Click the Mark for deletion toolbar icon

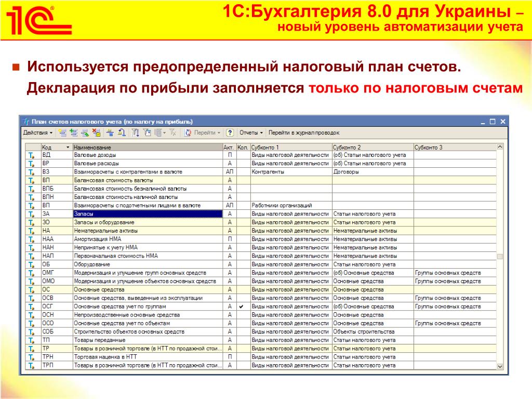pos(96,132)
